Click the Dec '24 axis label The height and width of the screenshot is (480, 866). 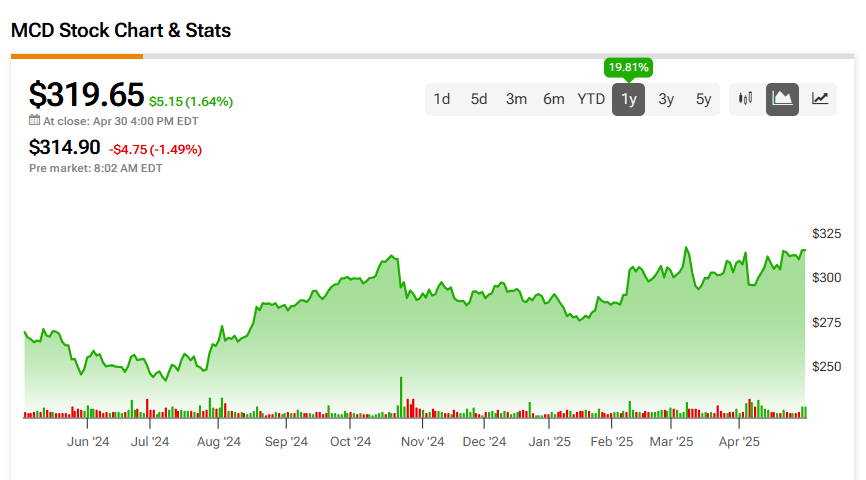click(484, 442)
